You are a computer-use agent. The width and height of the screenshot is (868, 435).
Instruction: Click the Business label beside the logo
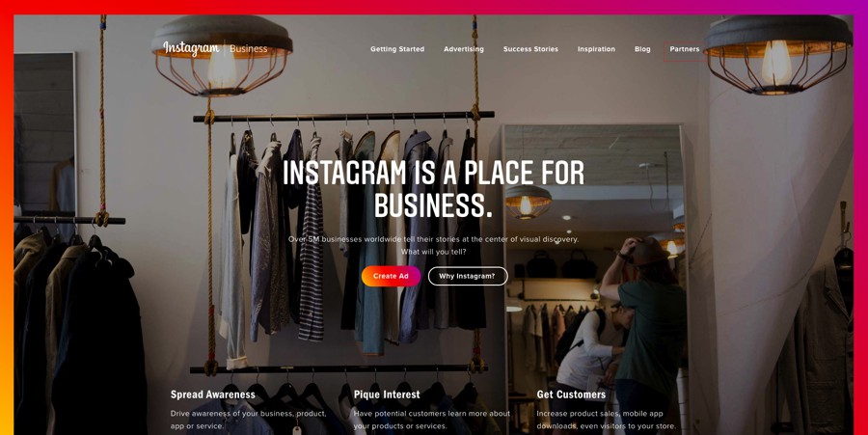point(249,48)
